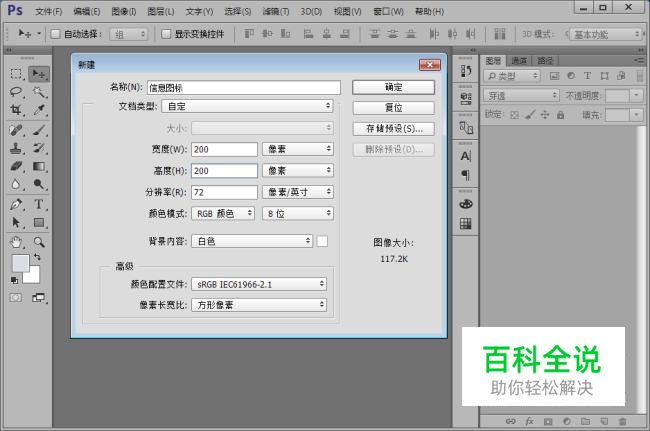The width and height of the screenshot is (650, 431).
Task: Toggle type layer filter in Layers panel
Action: click(587, 76)
